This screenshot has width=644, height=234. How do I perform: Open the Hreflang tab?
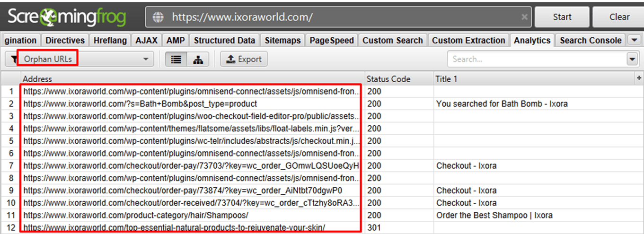110,41
